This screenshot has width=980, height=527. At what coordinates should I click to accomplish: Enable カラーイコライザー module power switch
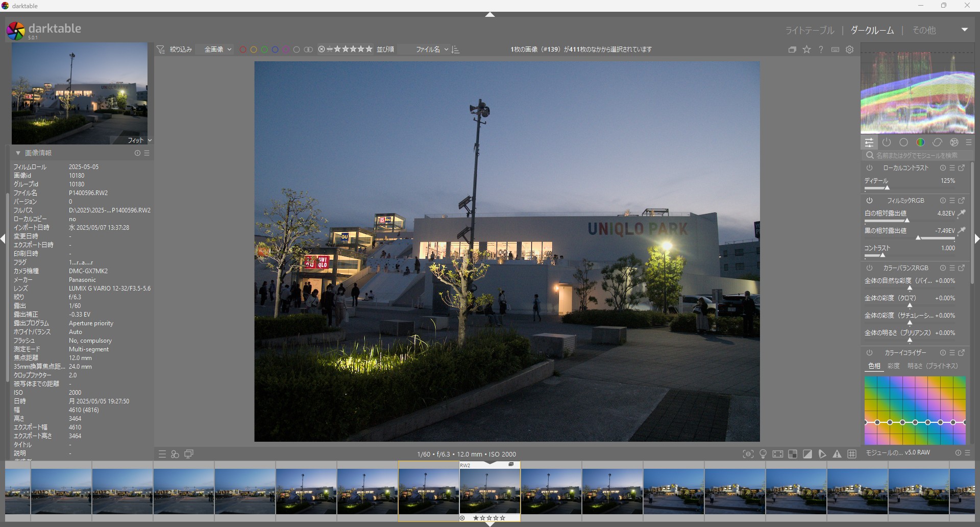[x=870, y=353]
